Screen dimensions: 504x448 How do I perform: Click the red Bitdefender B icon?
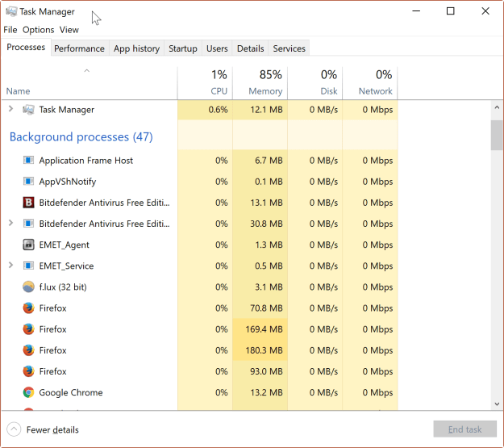[x=28, y=203]
